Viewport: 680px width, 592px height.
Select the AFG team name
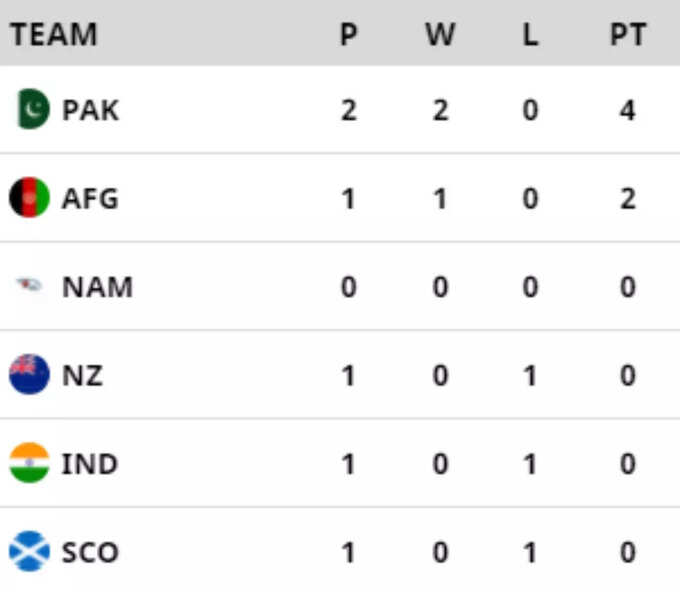[x=90, y=199]
